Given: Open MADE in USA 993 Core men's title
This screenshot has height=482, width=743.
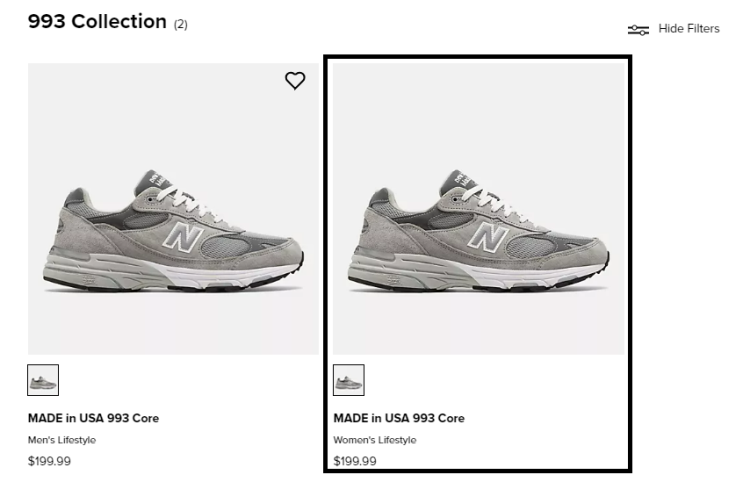Looking at the screenshot, I should tap(93, 418).
